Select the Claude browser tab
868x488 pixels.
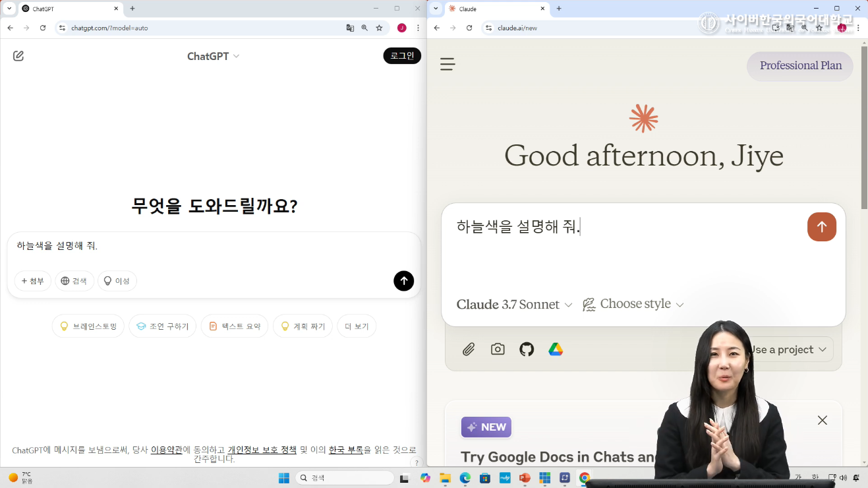(496, 9)
